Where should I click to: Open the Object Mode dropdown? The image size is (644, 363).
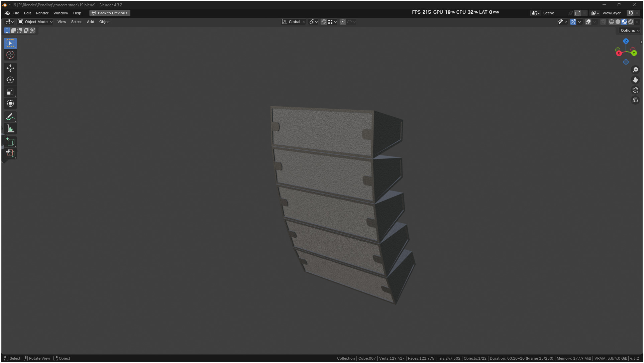35,22
